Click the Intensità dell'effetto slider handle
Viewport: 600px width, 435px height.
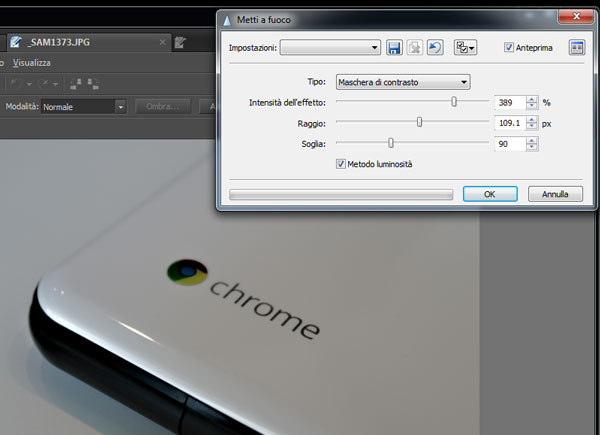(454, 102)
